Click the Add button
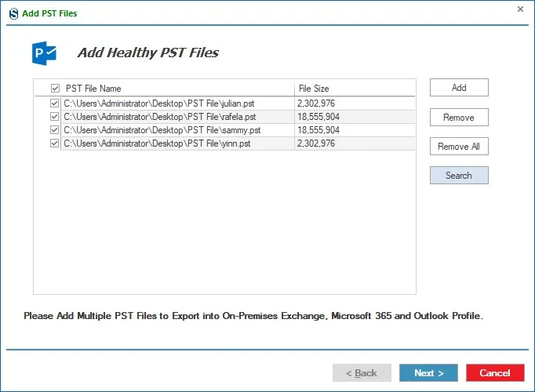 (459, 88)
